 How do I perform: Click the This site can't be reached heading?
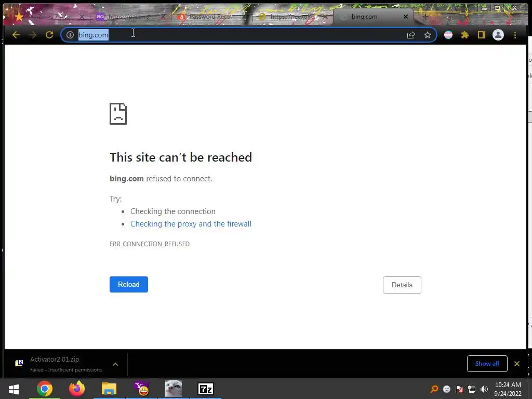click(x=180, y=157)
